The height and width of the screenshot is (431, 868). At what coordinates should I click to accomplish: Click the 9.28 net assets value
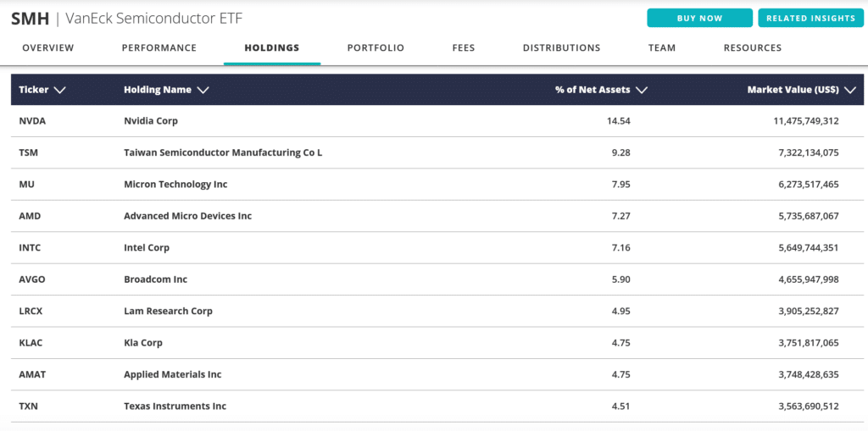pyautogui.click(x=621, y=152)
